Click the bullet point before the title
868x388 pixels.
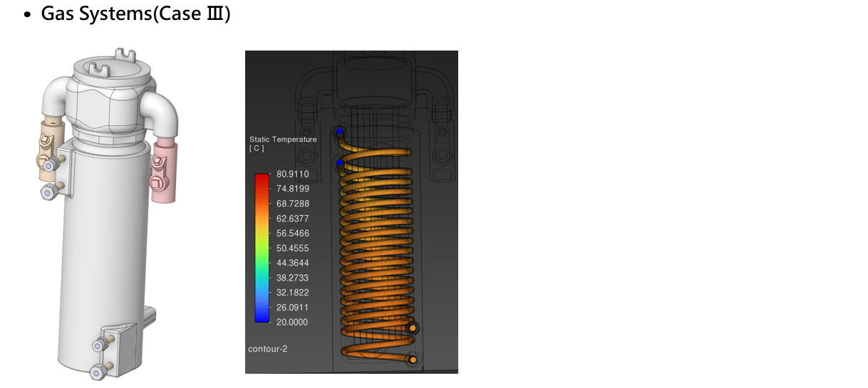pos(27,15)
